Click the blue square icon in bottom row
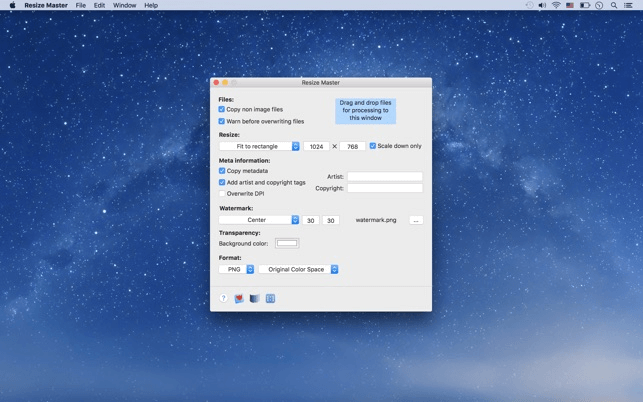This screenshot has width=643, height=402. (270, 298)
